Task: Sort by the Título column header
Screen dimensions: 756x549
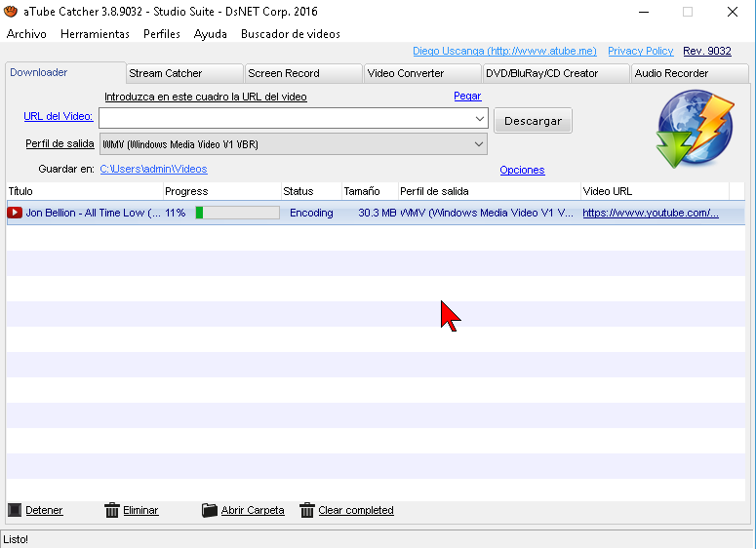Action: (x=85, y=191)
